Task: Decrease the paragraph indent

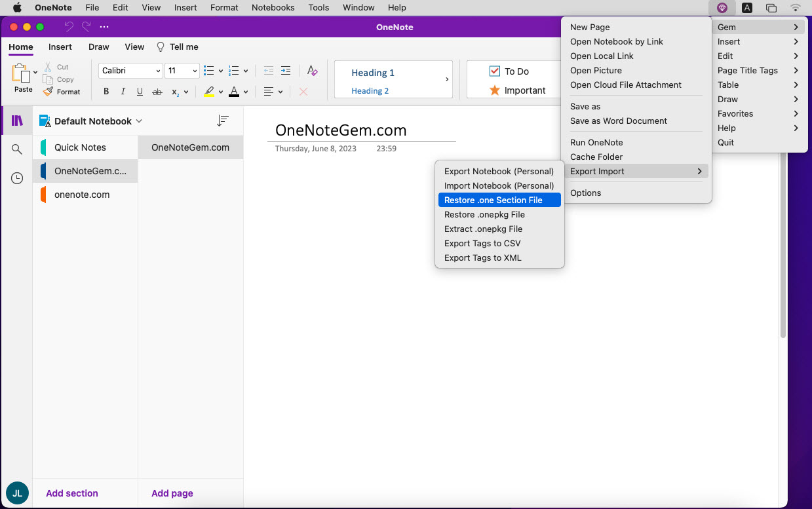Action: tap(268, 71)
